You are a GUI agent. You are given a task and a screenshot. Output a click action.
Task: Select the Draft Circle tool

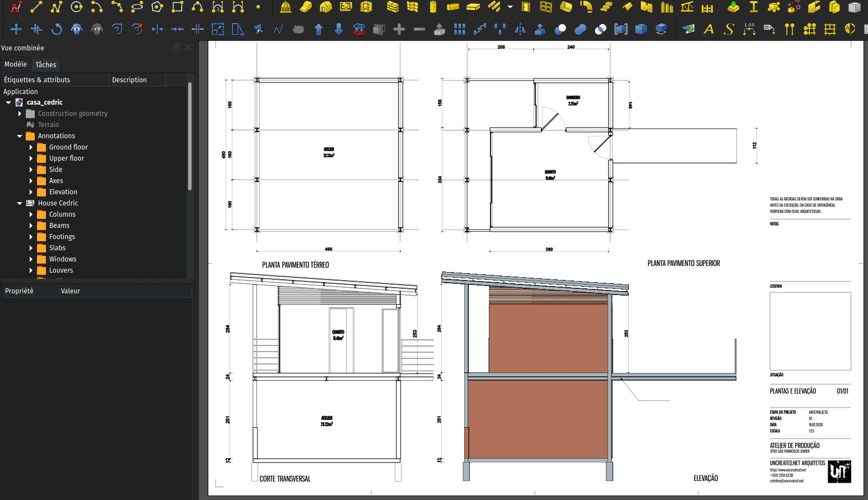[77, 7]
